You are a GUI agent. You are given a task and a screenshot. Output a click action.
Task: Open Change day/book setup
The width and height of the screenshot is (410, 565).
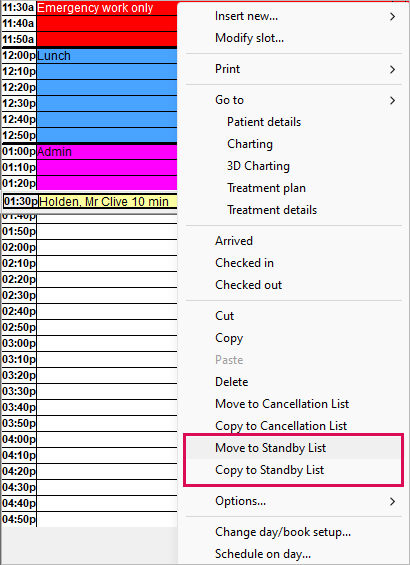(x=283, y=532)
